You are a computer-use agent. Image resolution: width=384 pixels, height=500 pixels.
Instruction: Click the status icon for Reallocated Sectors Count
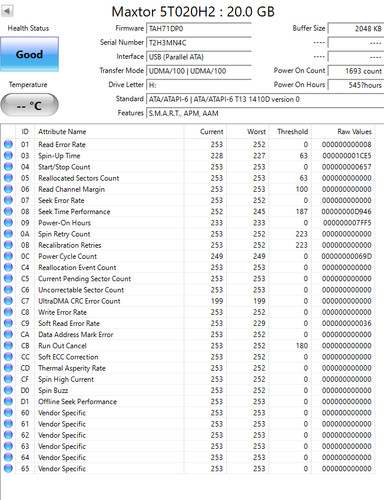pyautogui.click(x=8, y=178)
